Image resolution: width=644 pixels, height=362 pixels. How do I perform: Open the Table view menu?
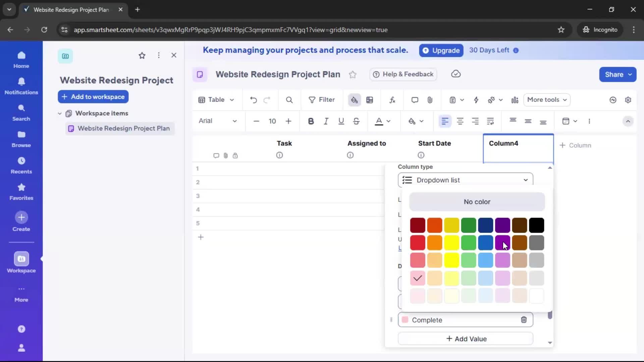[x=216, y=100]
